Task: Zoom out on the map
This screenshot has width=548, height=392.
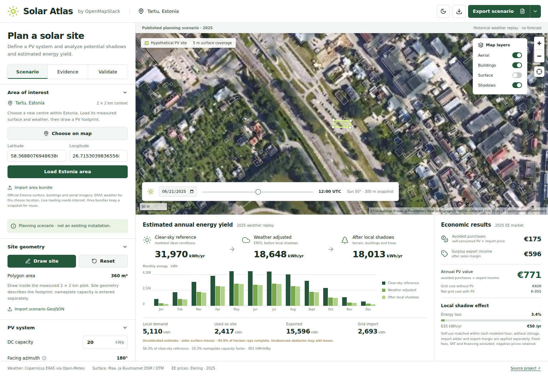Action: pos(539,56)
